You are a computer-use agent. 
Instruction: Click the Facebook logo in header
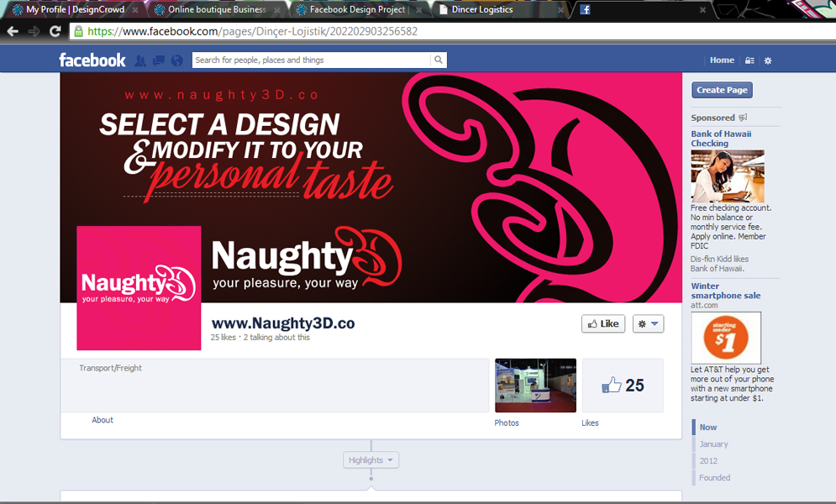pyautogui.click(x=92, y=60)
